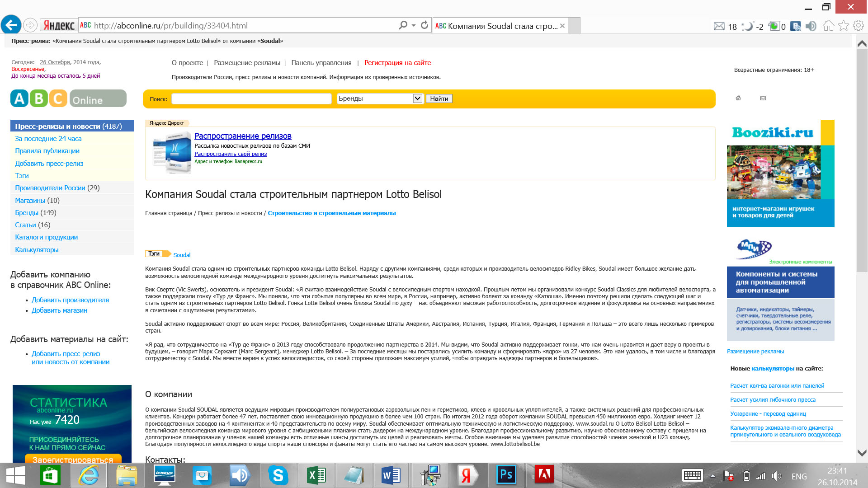868x488 pixels.
Task: Click the small home icon on the webpage
Action: click(738, 98)
